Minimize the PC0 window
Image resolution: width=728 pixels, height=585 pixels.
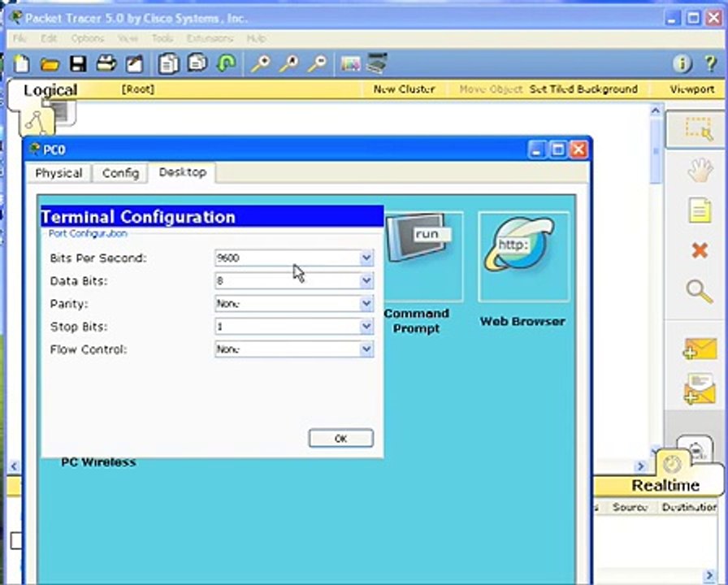click(x=535, y=149)
